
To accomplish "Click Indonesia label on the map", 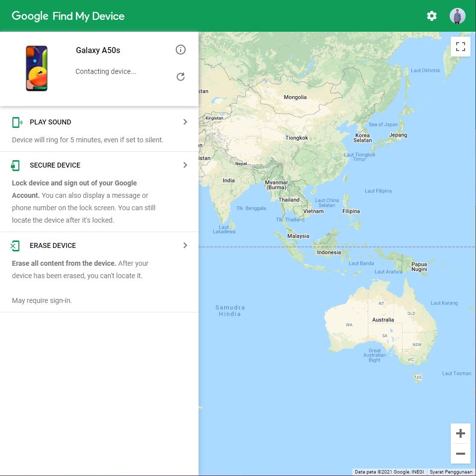I will (x=329, y=252).
